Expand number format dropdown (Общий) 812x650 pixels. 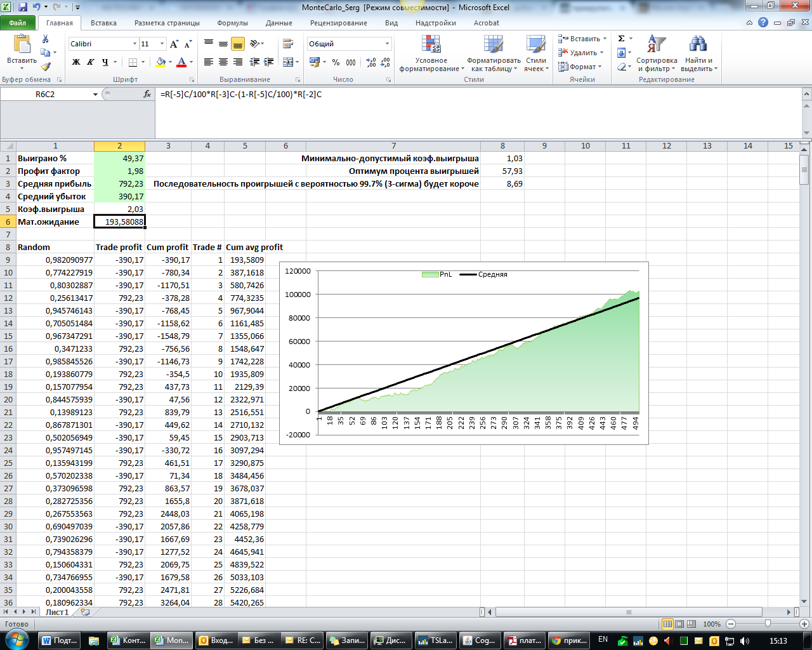tap(387, 44)
